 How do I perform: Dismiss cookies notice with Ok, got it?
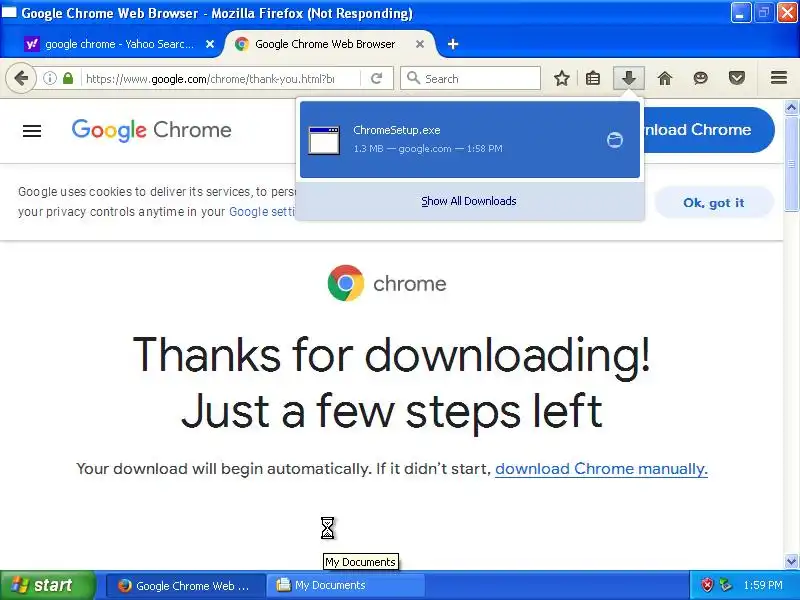point(714,203)
